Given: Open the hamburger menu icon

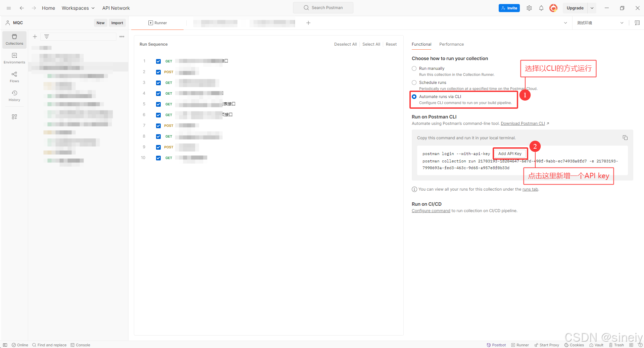Looking at the screenshot, I should [9, 8].
